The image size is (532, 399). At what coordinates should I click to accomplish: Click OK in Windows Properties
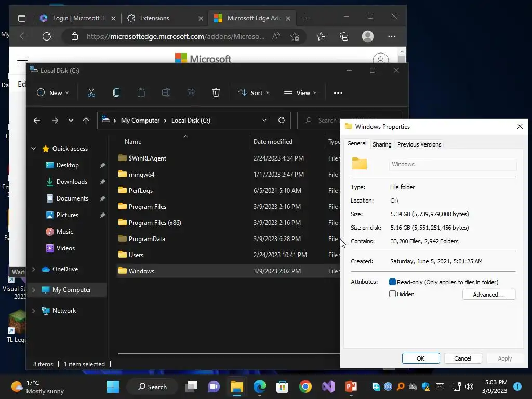pos(421,358)
